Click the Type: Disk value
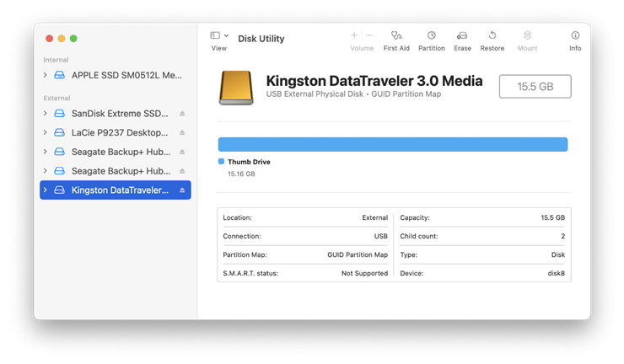This screenshot has height=364, width=624. click(558, 254)
